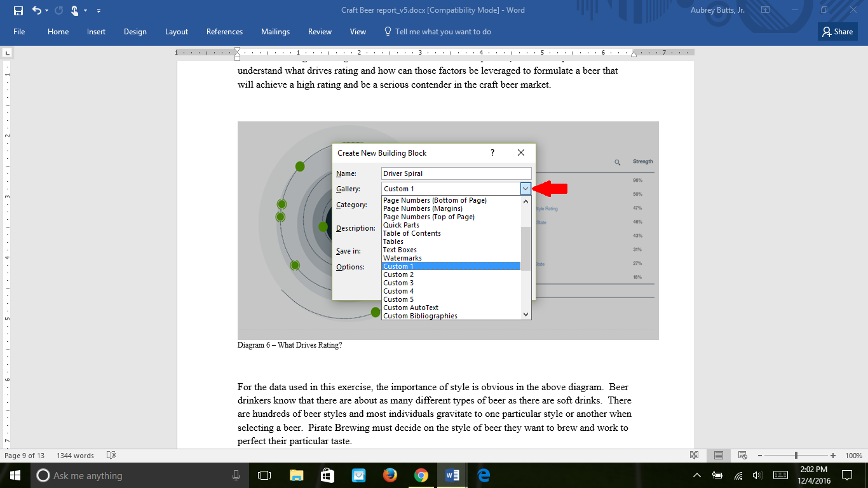
Task: Switch to Read Mode view icon
Action: tap(695, 455)
